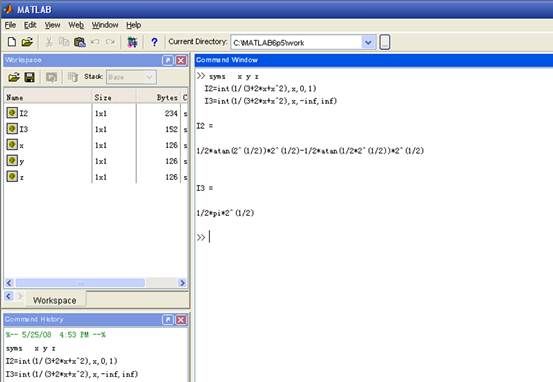Viewport: 553px width, 382px height.
Task: Click the I2 variable icon
Action: [x=12, y=113]
